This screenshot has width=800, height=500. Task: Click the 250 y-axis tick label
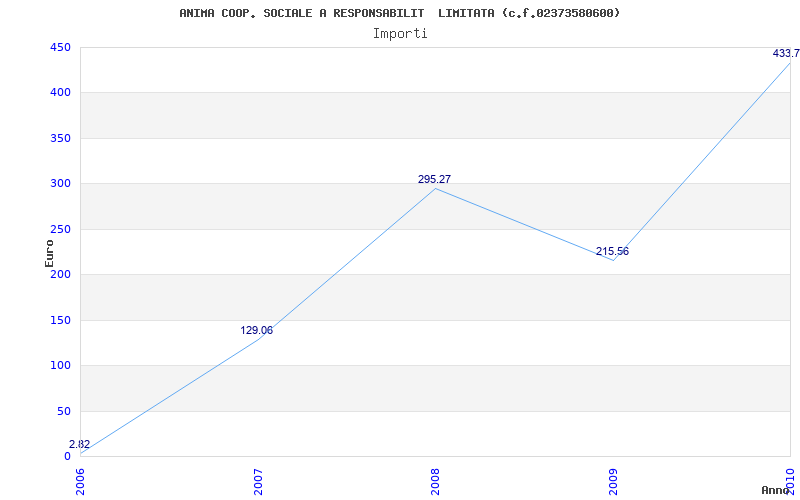point(60,229)
